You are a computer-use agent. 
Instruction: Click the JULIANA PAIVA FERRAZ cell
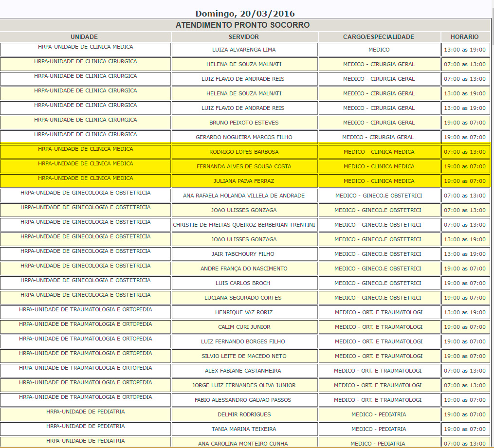(244, 181)
